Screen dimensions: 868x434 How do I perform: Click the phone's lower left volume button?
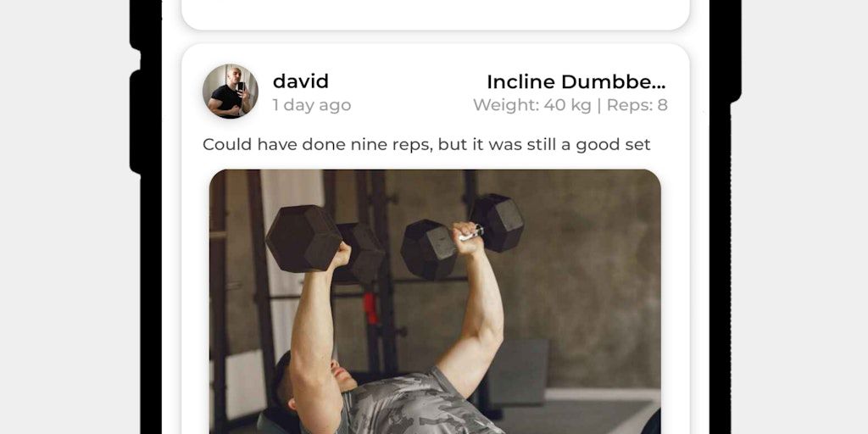pyautogui.click(x=135, y=122)
